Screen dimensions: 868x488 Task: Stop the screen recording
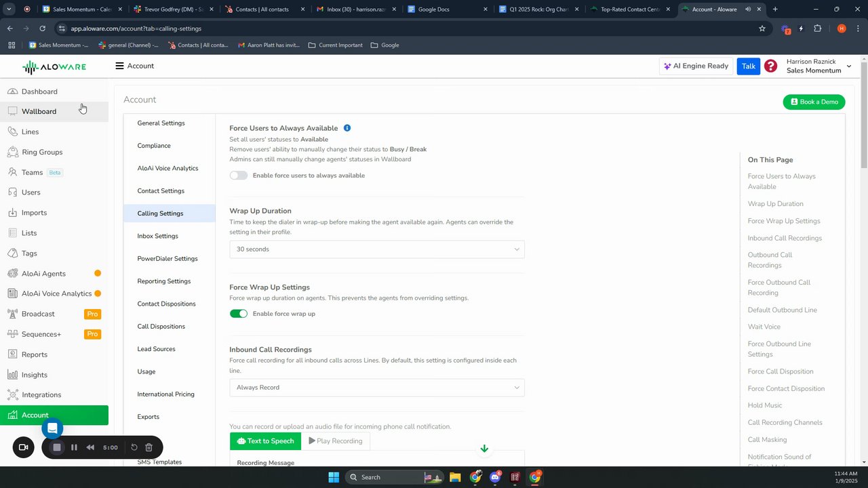(57, 447)
